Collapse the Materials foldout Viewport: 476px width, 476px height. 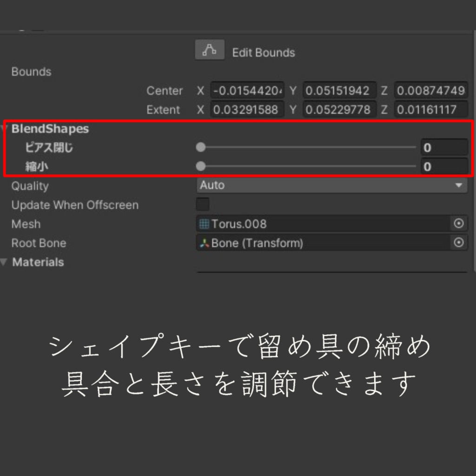click(4, 262)
